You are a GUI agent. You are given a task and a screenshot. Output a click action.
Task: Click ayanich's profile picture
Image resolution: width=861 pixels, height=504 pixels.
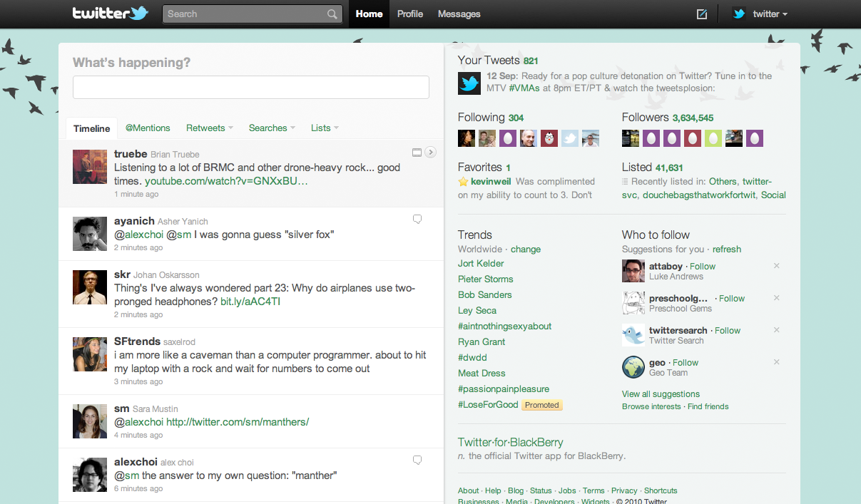(90, 234)
